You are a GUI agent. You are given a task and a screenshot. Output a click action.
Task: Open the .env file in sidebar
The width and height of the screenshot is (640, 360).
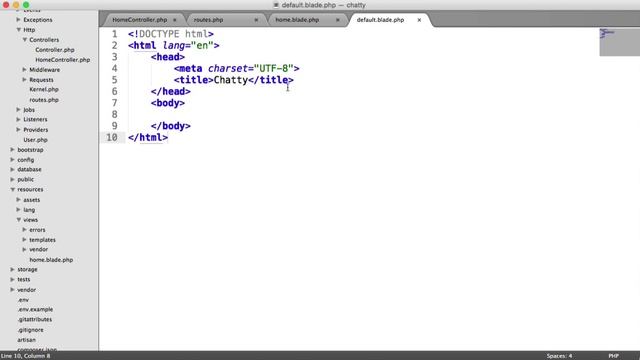[23, 300]
